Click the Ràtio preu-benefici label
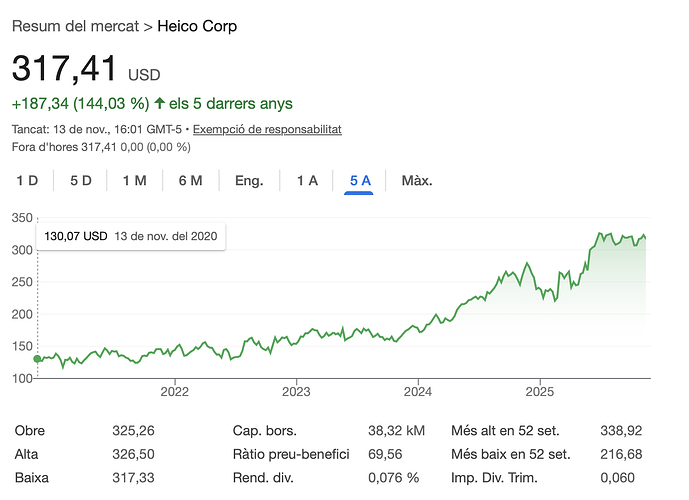 (291, 454)
